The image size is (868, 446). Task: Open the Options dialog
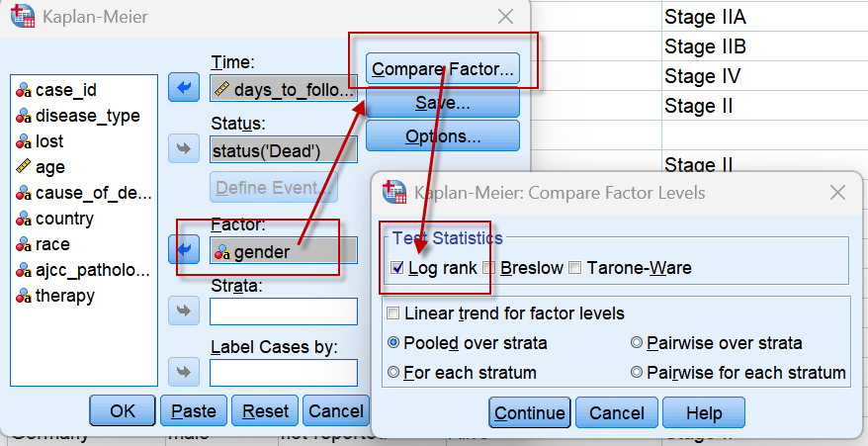click(442, 136)
